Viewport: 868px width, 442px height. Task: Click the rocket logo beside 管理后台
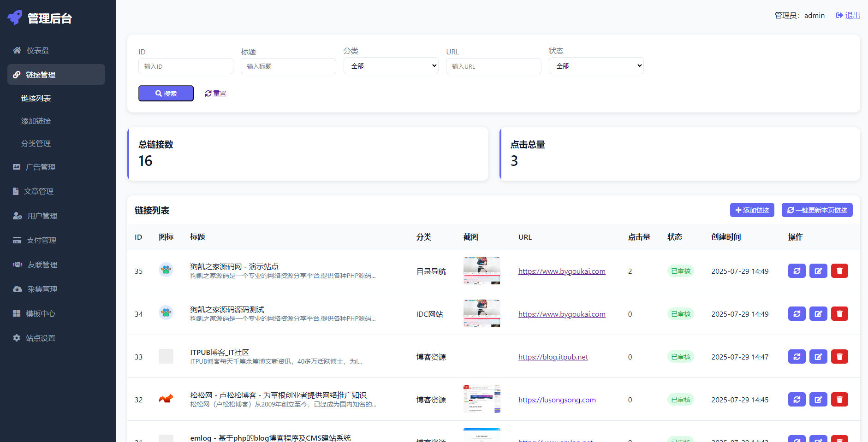tap(15, 18)
